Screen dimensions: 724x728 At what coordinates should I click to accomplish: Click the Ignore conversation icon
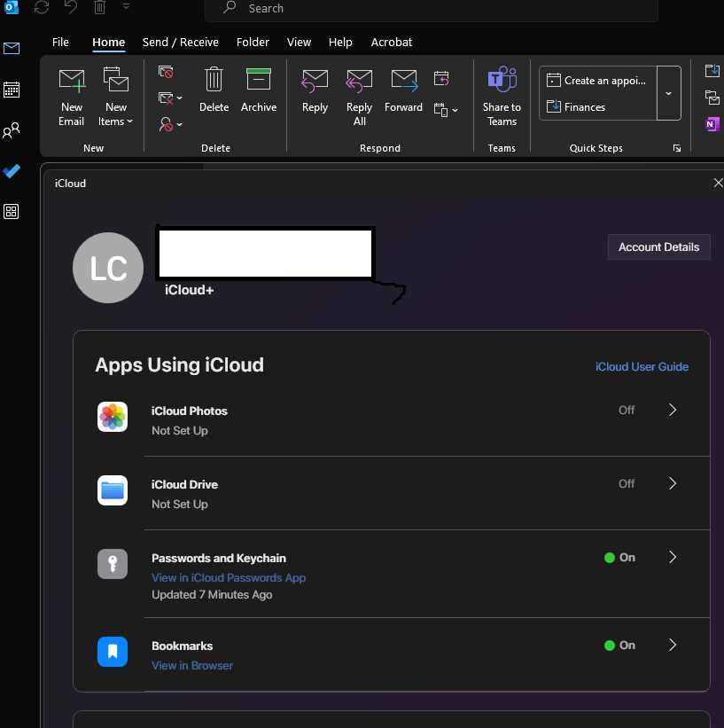[x=166, y=72]
